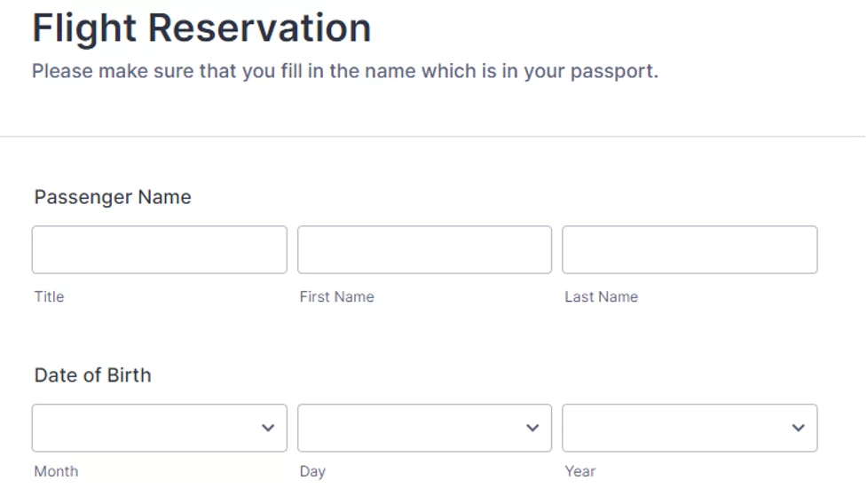Click the chevron arrow in Day selector
867x504 pixels.
click(532, 428)
